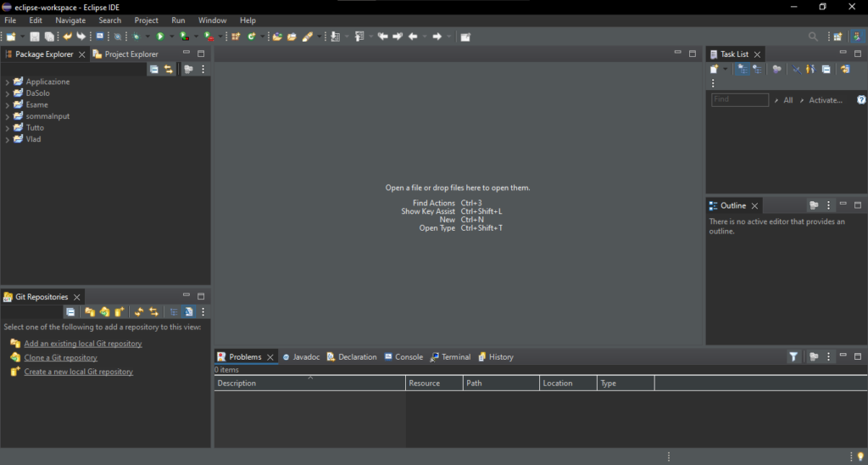Toggle Focus on Workweek in Task List
Image resolution: width=868 pixels, height=465 pixels.
[x=776, y=70]
